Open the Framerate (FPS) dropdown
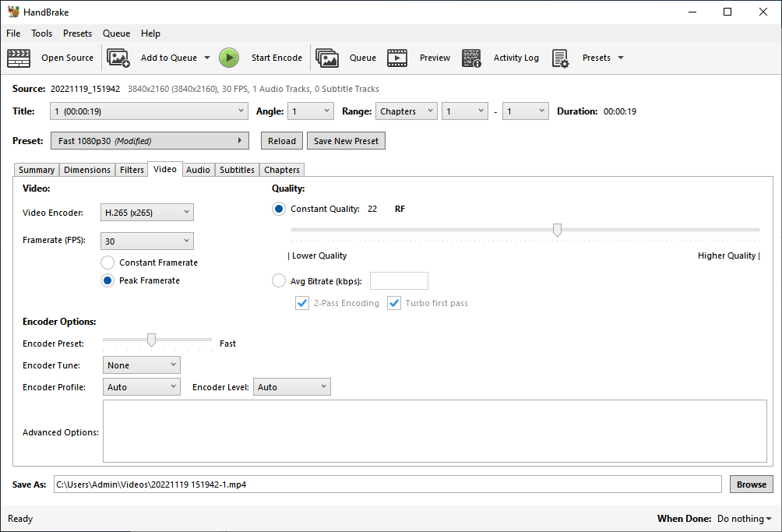 tap(147, 241)
